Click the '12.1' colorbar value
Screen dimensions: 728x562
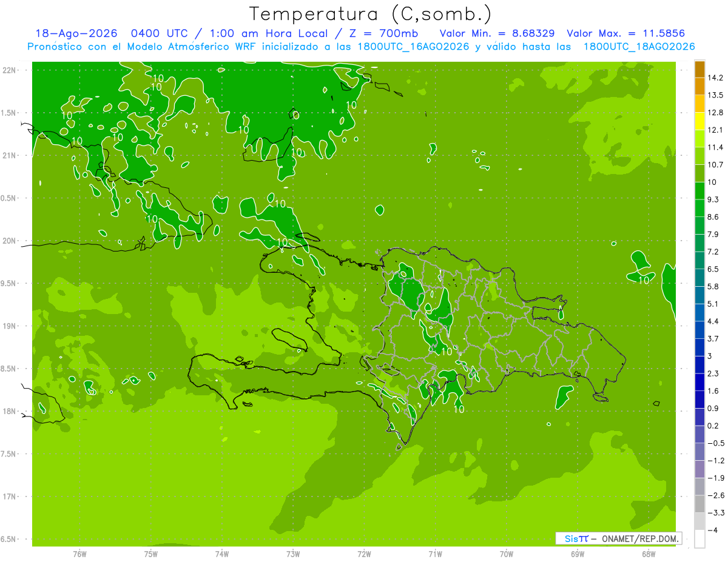(x=715, y=130)
